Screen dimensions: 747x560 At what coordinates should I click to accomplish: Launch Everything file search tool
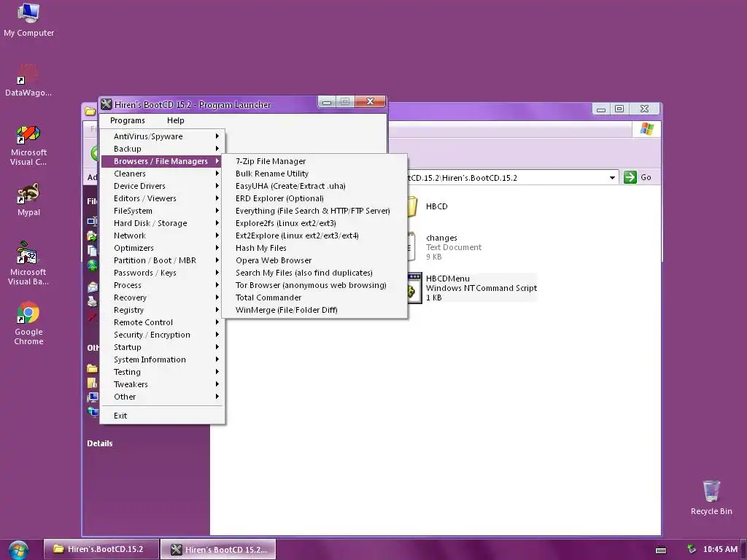314,211
